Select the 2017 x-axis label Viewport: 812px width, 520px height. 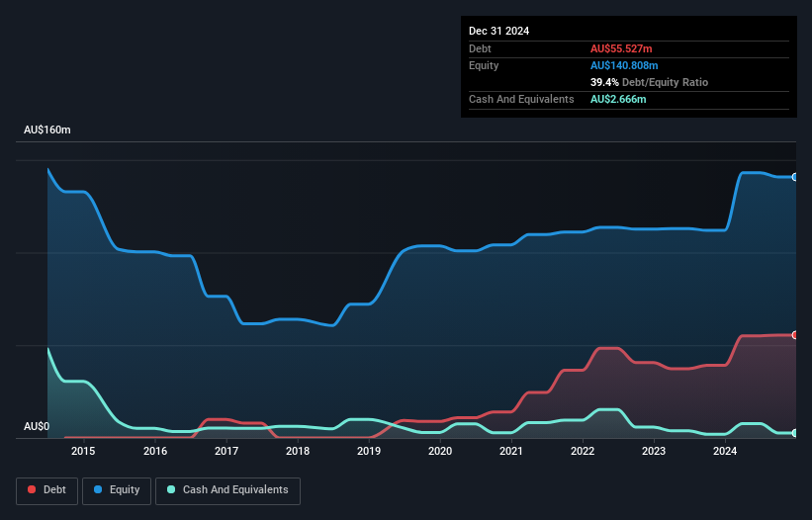click(x=226, y=451)
